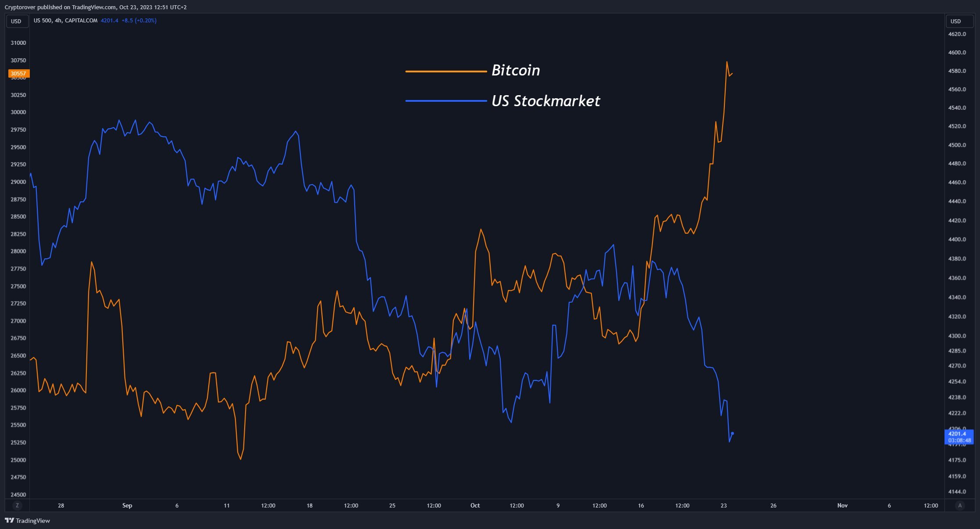The height and width of the screenshot is (529, 980).
Task: Click the orange 30557 Bitcoin price label
Action: (x=18, y=74)
